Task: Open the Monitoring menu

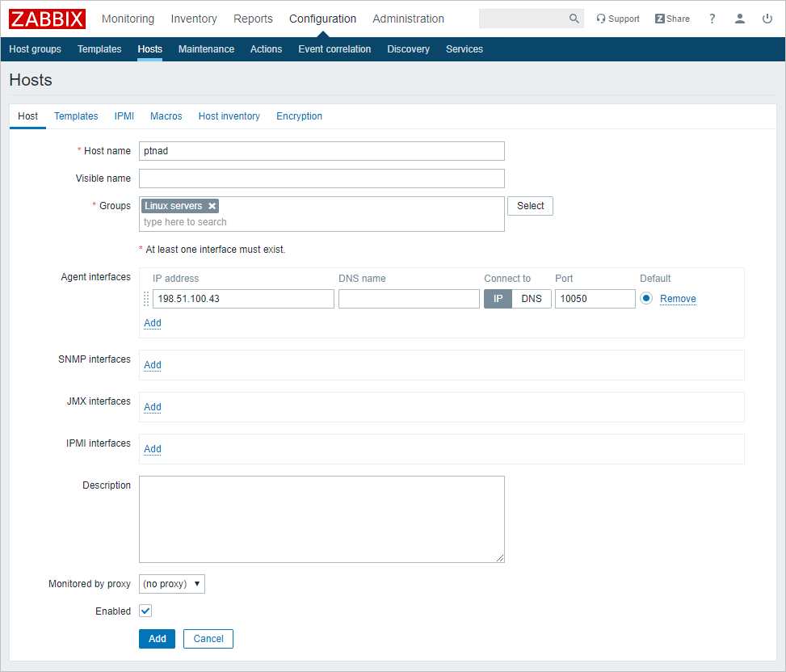Action: [128, 18]
